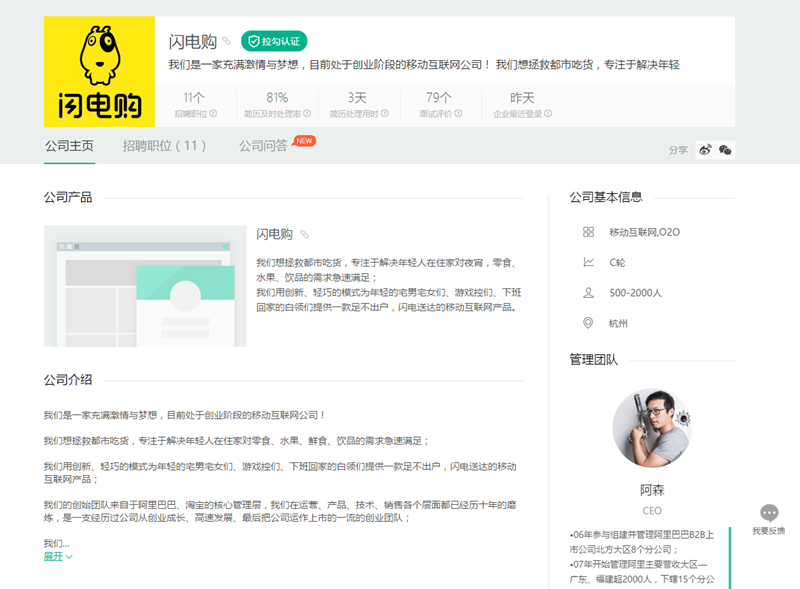Image resolution: width=800 pixels, height=589 pixels.
Task: Click the link icon beside the 闪电购 header title
Action: pos(227,41)
